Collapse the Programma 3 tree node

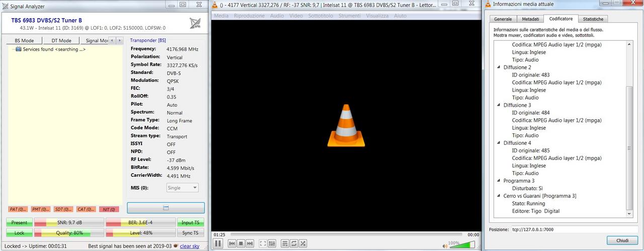click(x=499, y=181)
